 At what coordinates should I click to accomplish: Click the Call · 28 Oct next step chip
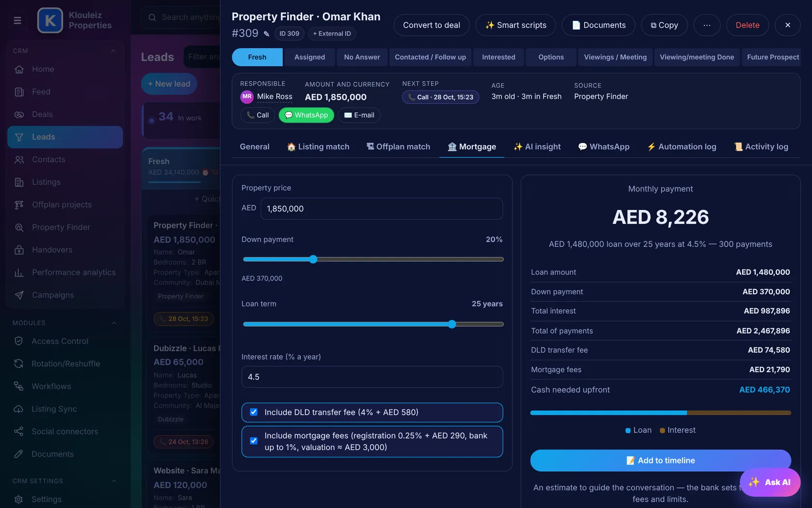pyautogui.click(x=441, y=97)
